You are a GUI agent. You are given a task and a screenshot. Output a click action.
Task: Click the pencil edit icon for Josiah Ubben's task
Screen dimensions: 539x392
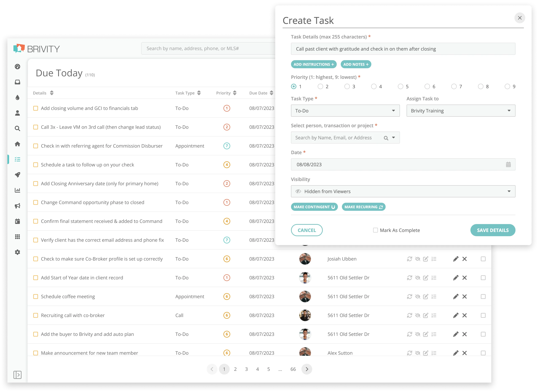click(x=456, y=259)
